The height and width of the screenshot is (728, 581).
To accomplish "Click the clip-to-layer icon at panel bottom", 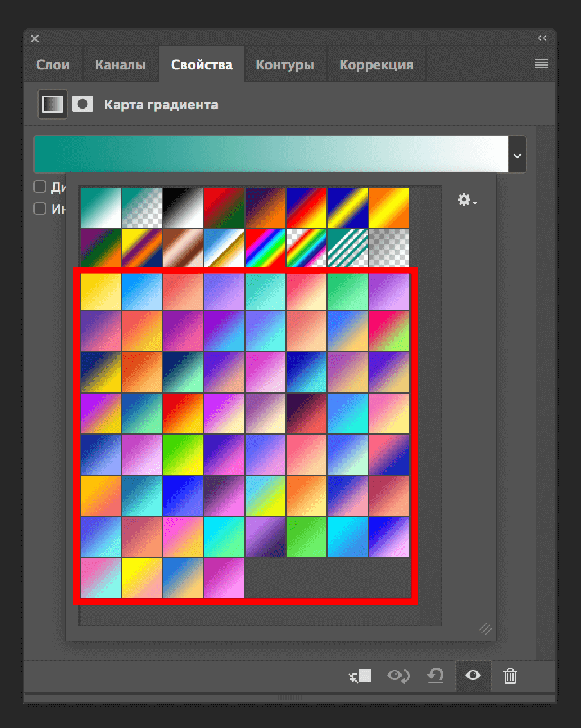I will 360,676.
